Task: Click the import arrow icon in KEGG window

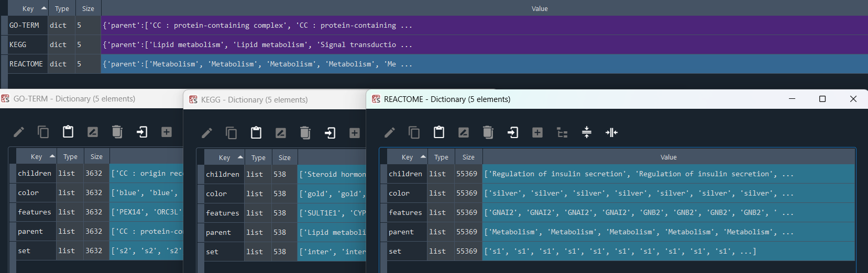Action: [x=330, y=133]
